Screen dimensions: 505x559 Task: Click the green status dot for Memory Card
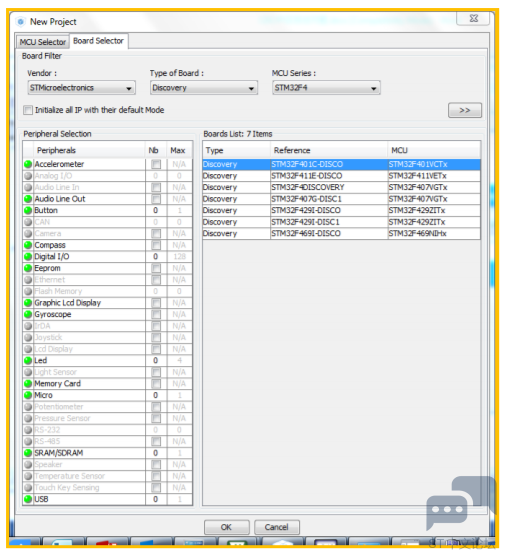coord(28,384)
